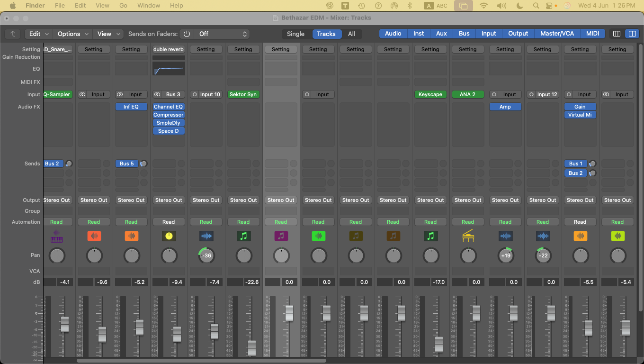Open Read automation menu on ANA 2 strip
The image size is (644, 364).
(468, 222)
